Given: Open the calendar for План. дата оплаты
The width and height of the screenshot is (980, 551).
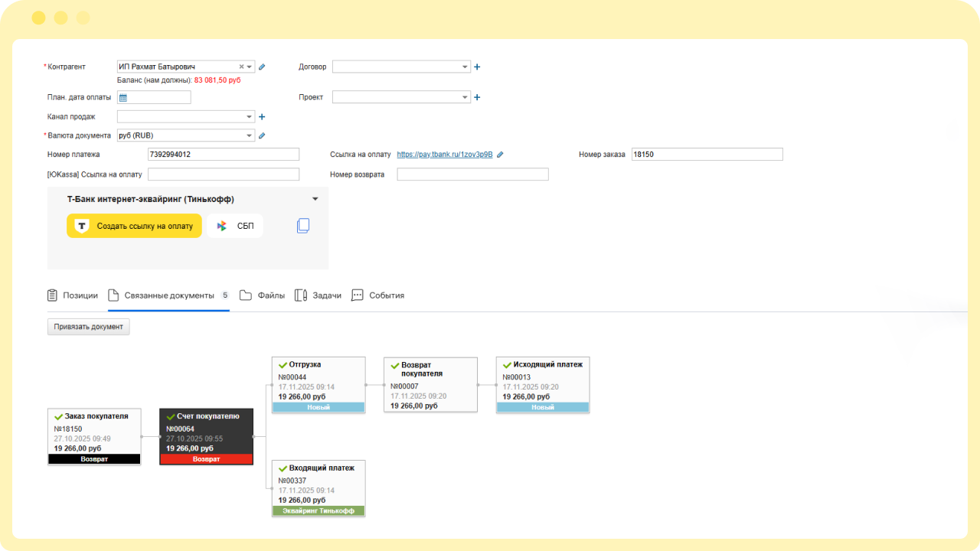Looking at the screenshot, I should (122, 97).
